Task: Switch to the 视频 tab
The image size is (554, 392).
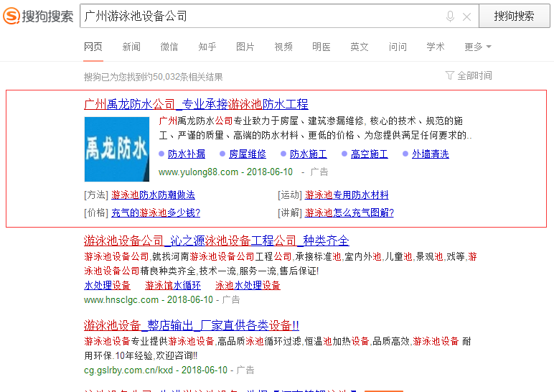Action: pyautogui.click(x=283, y=47)
